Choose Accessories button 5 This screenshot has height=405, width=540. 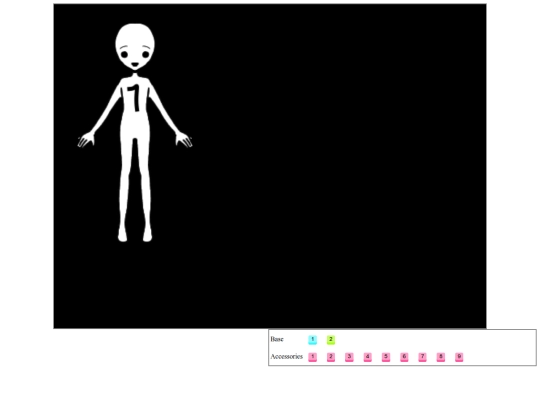coord(386,357)
